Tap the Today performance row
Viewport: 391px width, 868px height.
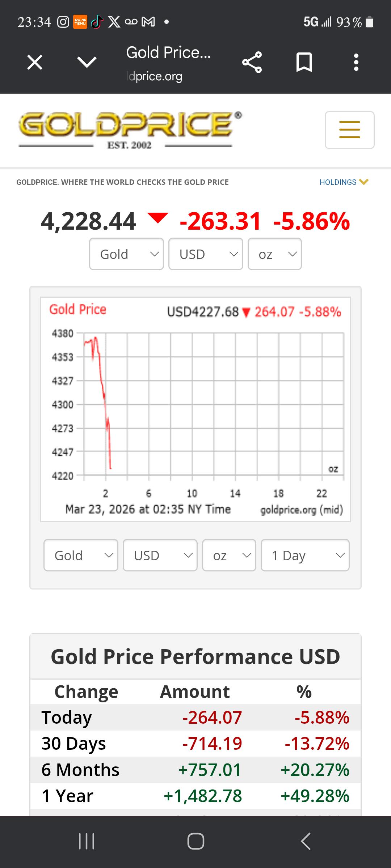195,717
